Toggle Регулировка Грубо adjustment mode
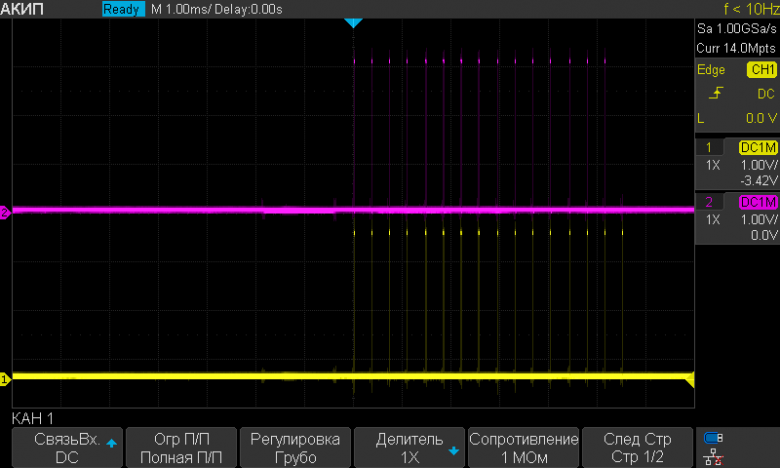Screen dimensions: 780x468 295,448
